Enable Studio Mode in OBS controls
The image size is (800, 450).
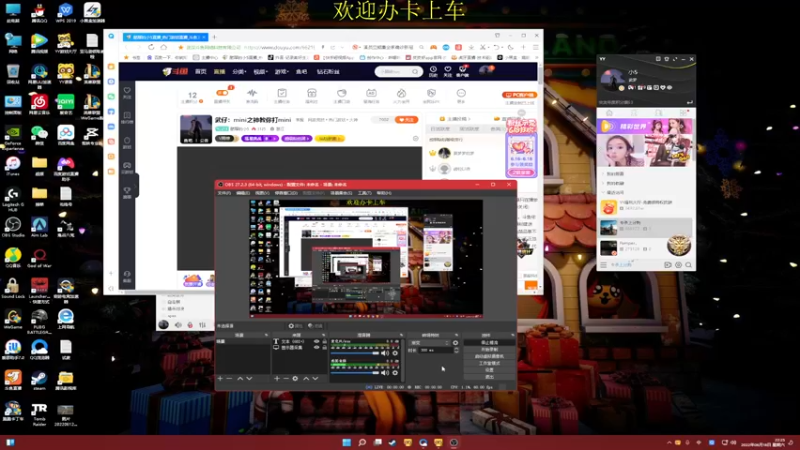click(489, 363)
